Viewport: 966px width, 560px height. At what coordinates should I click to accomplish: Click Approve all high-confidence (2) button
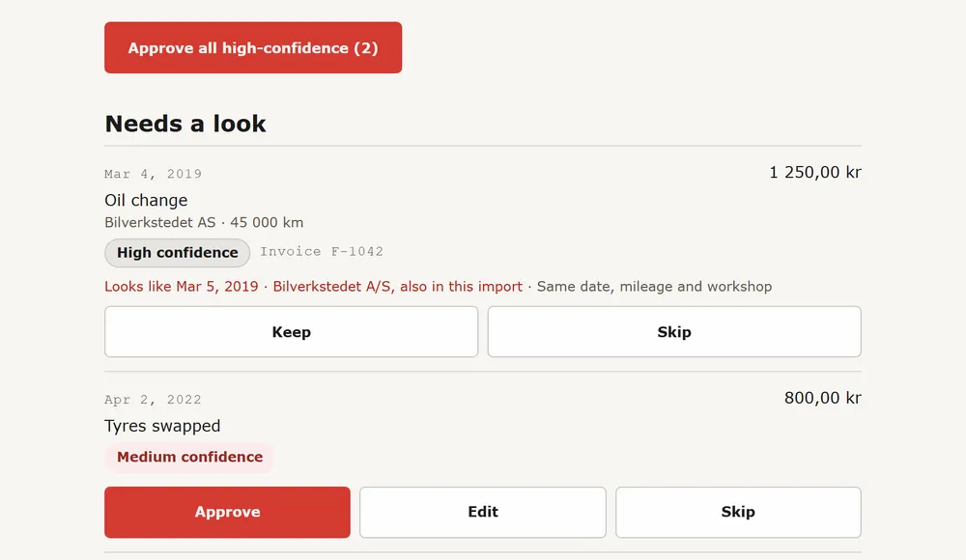pos(252,47)
